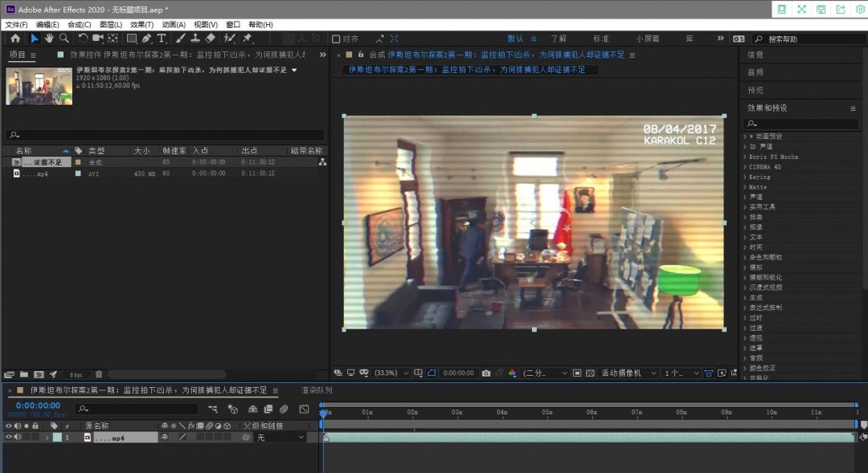Click the snapshot camera icon in viewer
The height and width of the screenshot is (473, 868).
486,373
